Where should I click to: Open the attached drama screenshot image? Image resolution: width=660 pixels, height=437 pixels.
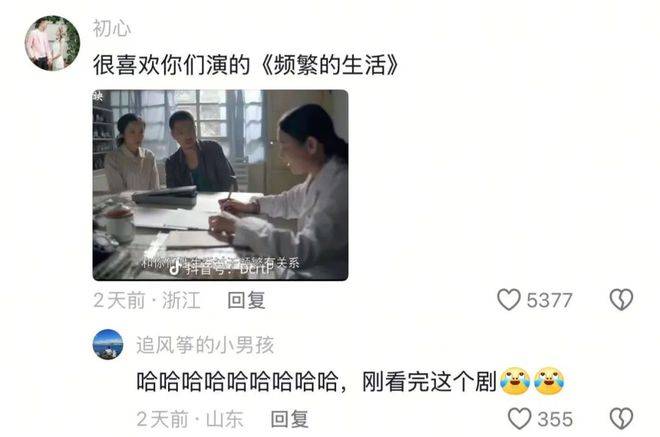221,185
